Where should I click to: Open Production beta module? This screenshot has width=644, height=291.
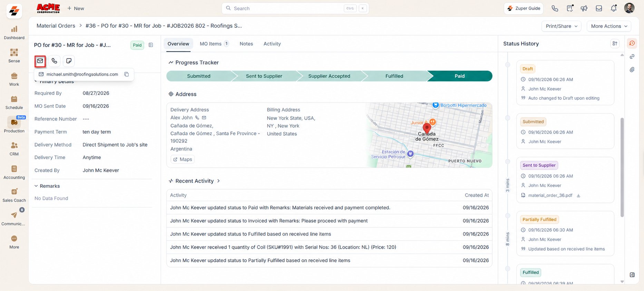pos(14,125)
